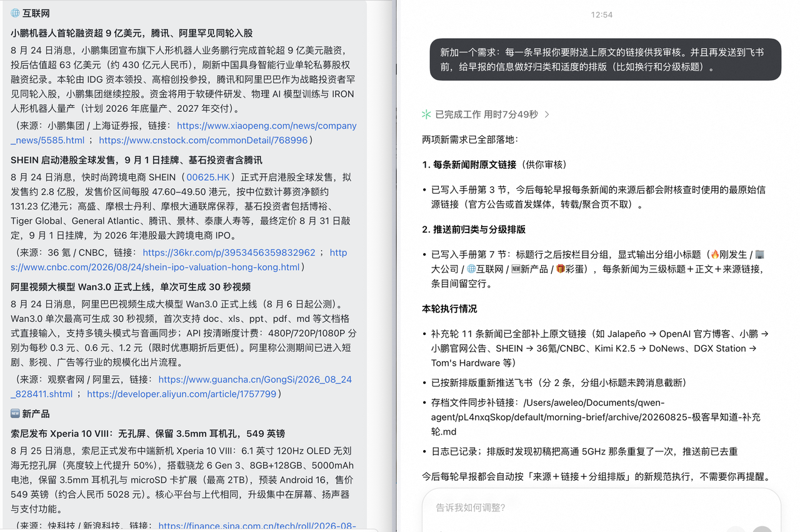The height and width of the screenshot is (532, 800).
Task: Click the headline 小鹏机器人首轮融资超 9 亿美元
Action: pyautogui.click(x=132, y=33)
